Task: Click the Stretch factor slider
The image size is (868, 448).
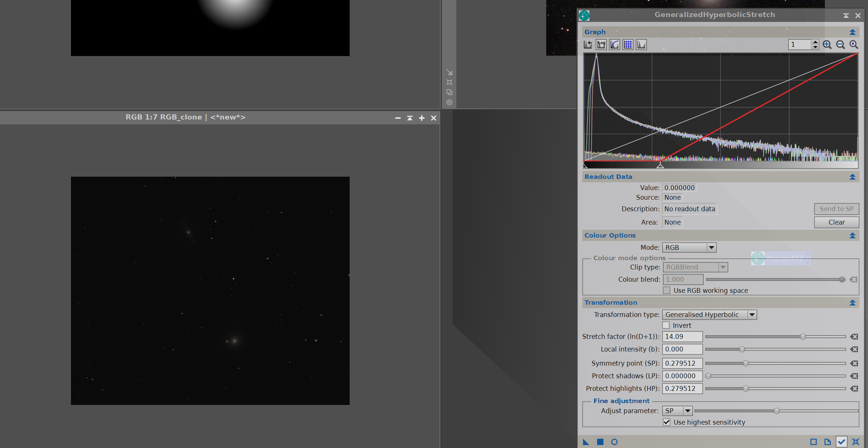Action: pos(775,337)
